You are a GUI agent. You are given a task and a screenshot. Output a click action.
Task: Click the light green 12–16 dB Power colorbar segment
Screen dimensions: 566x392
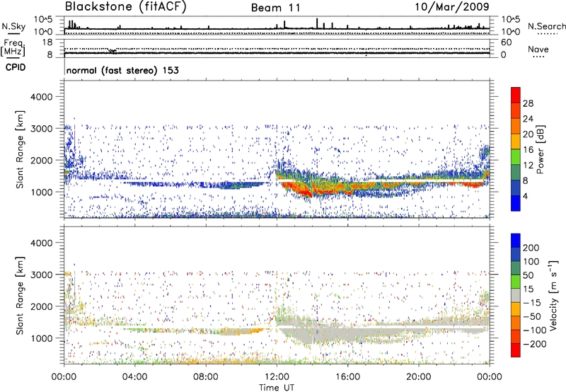click(x=516, y=157)
